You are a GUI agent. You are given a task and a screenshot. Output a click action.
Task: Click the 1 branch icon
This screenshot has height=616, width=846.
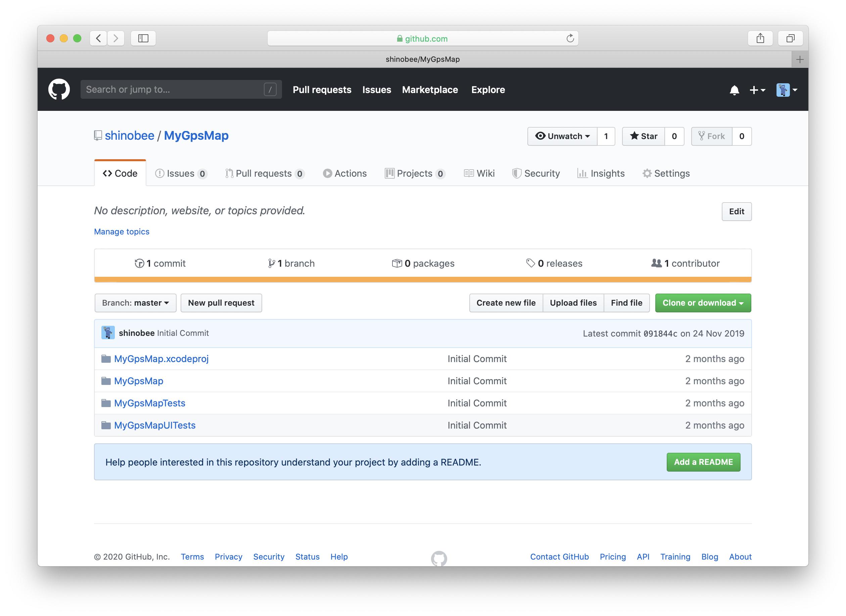pos(271,263)
